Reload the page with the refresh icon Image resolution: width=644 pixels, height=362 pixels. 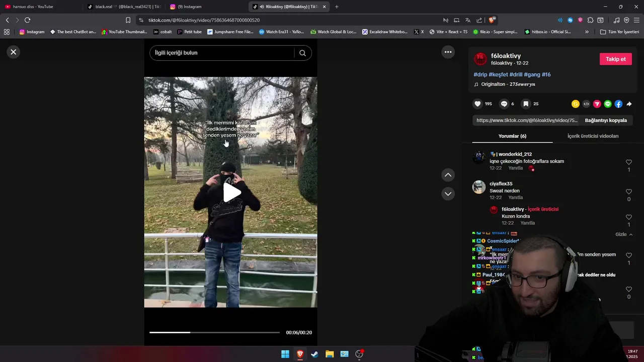pyautogui.click(x=27, y=20)
